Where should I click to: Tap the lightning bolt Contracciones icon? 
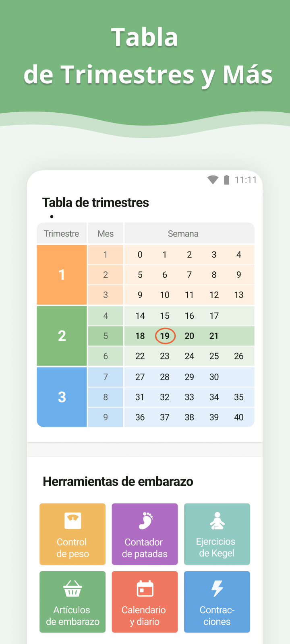tap(217, 588)
